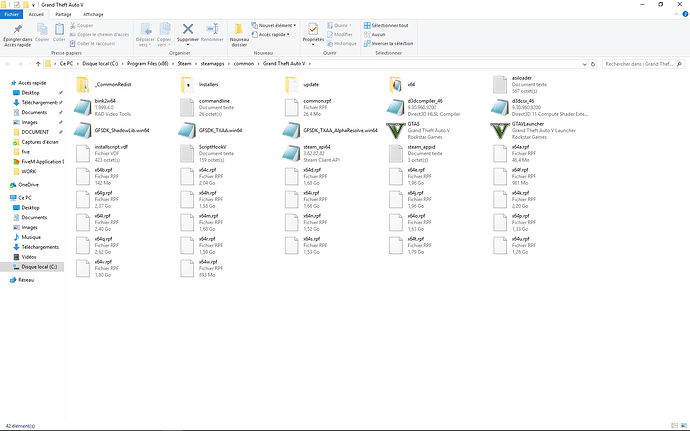
Task: Click steamapps in the address path
Action: tap(212, 64)
